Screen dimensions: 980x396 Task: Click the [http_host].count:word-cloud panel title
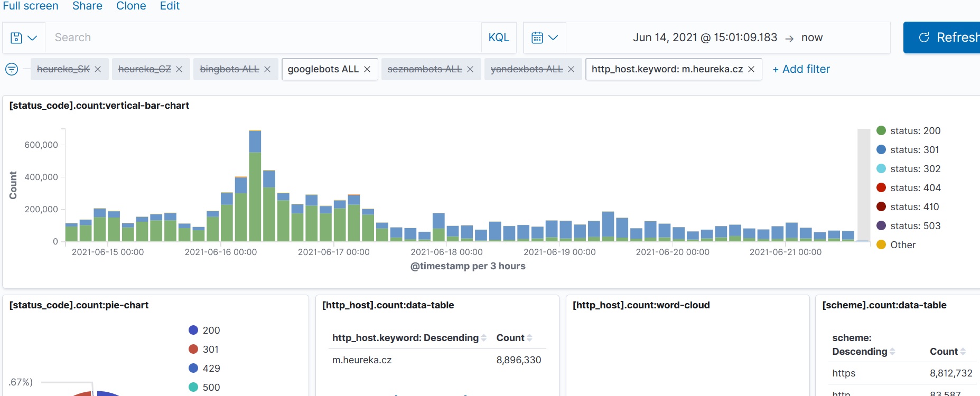tap(641, 305)
